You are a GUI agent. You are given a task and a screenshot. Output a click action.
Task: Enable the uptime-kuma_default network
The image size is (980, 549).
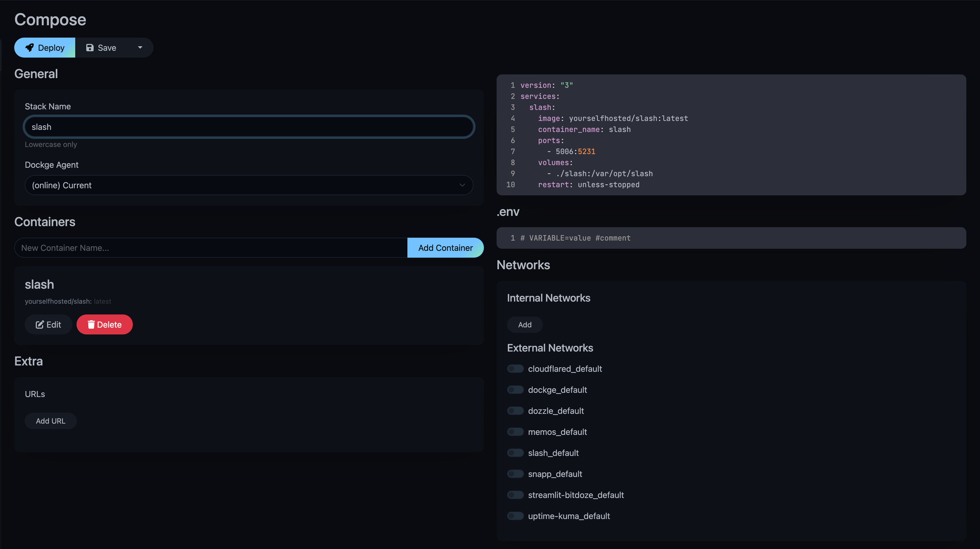(515, 516)
